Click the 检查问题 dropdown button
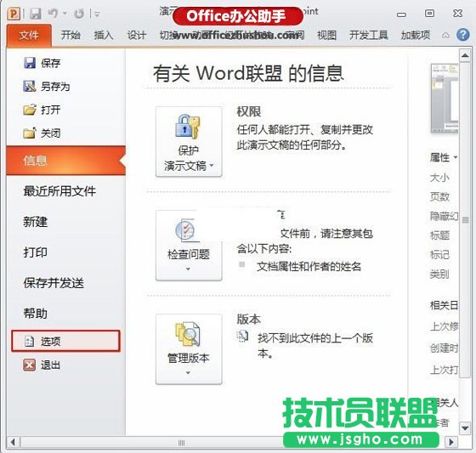 coord(189,246)
